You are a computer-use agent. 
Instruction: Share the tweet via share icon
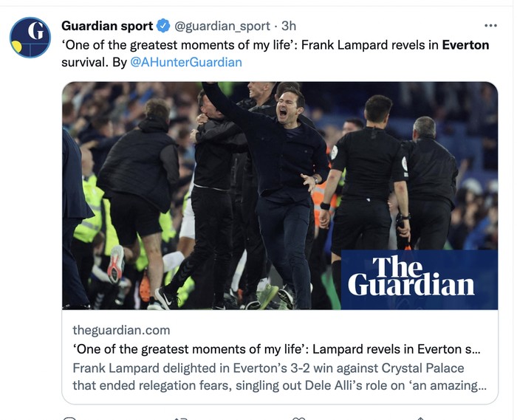420,418
